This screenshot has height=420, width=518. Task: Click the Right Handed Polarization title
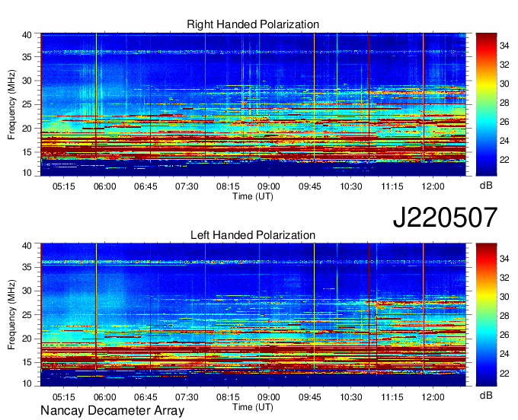pyautogui.click(x=253, y=24)
